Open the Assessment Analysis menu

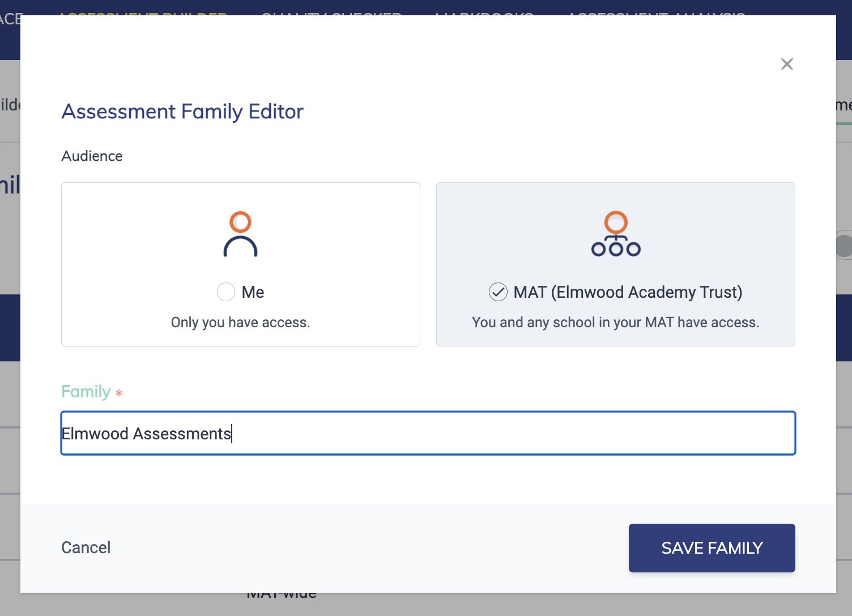pyautogui.click(x=657, y=14)
